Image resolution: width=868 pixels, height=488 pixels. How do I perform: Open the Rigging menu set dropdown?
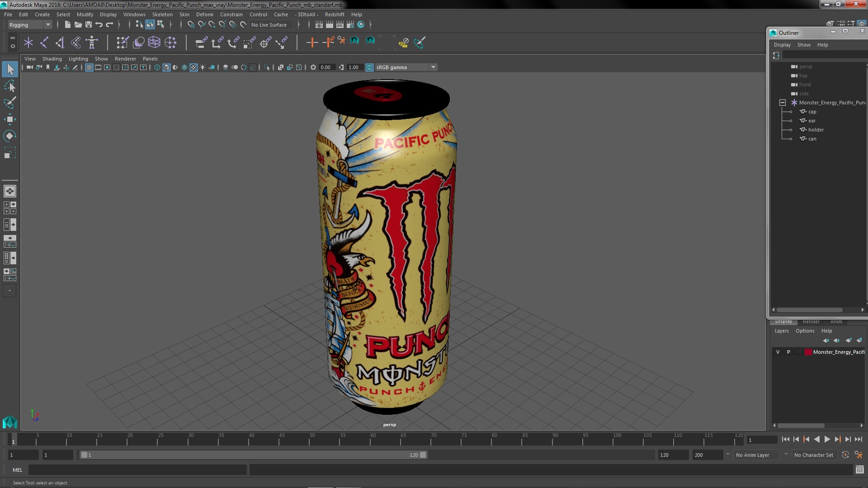[x=30, y=25]
